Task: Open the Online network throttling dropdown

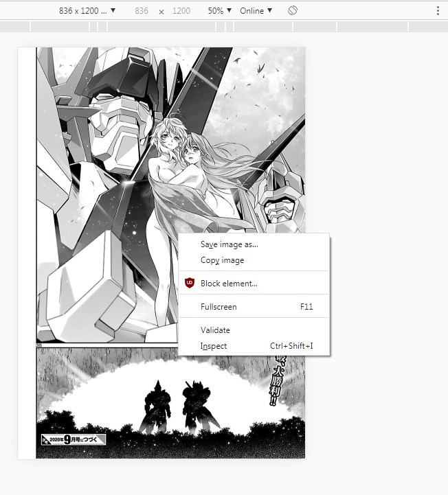Action: tap(256, 11)
